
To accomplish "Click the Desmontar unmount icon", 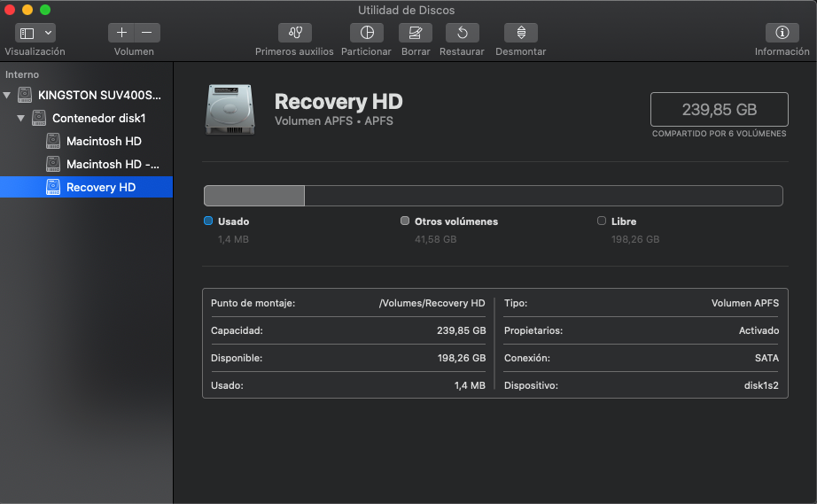I will point(520,33).
